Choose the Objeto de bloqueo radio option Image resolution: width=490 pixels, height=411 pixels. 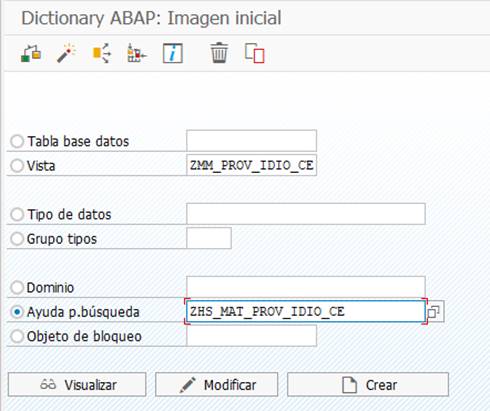point(17,336)
